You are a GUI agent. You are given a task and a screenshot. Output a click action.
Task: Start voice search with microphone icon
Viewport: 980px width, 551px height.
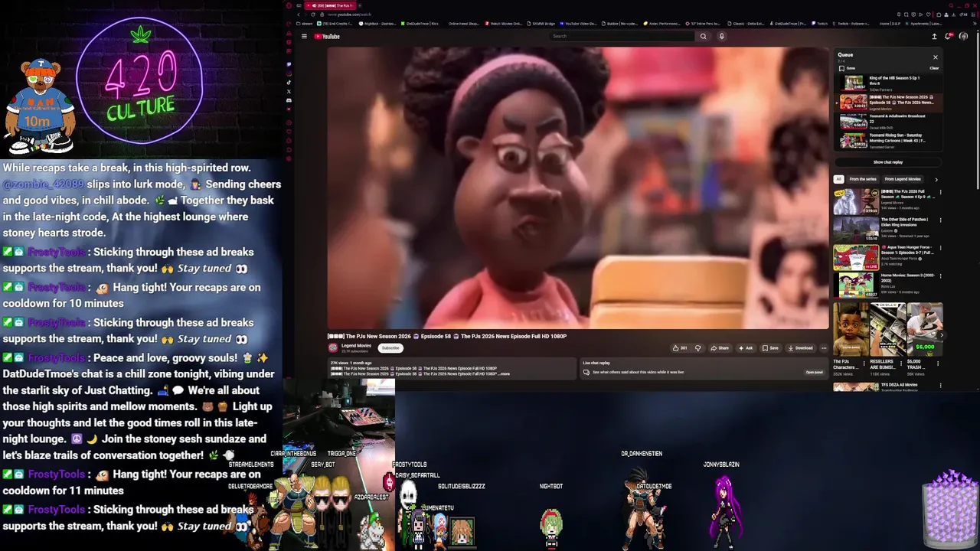[x=721, y=36]
